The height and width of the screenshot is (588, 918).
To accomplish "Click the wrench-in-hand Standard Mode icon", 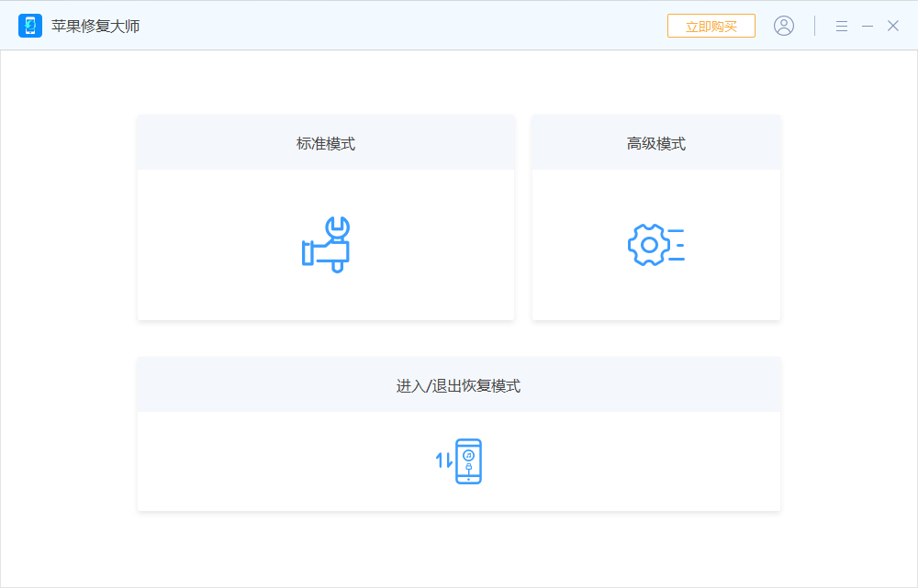I will 326,246.
